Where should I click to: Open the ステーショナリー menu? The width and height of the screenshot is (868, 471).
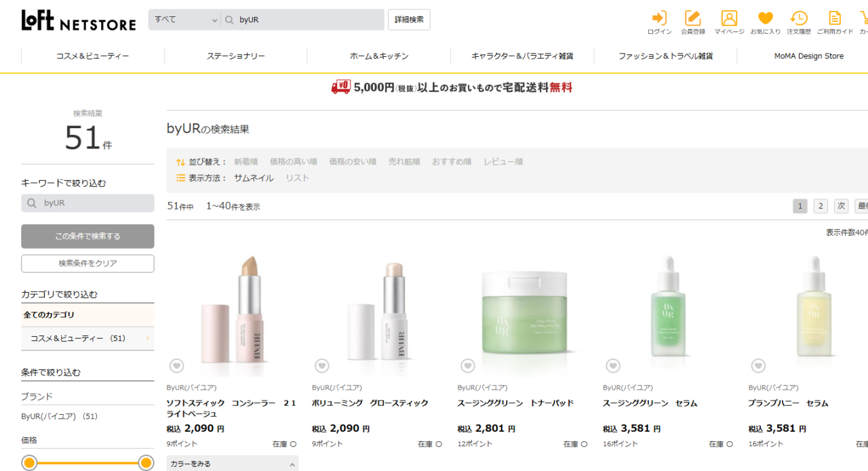(x=236, y=56)
